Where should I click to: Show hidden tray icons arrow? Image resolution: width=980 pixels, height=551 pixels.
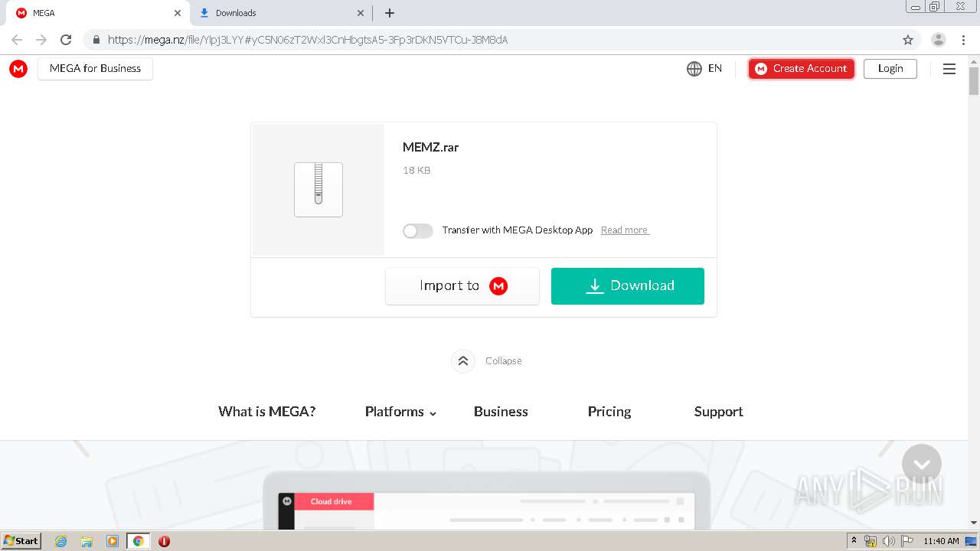854,541
